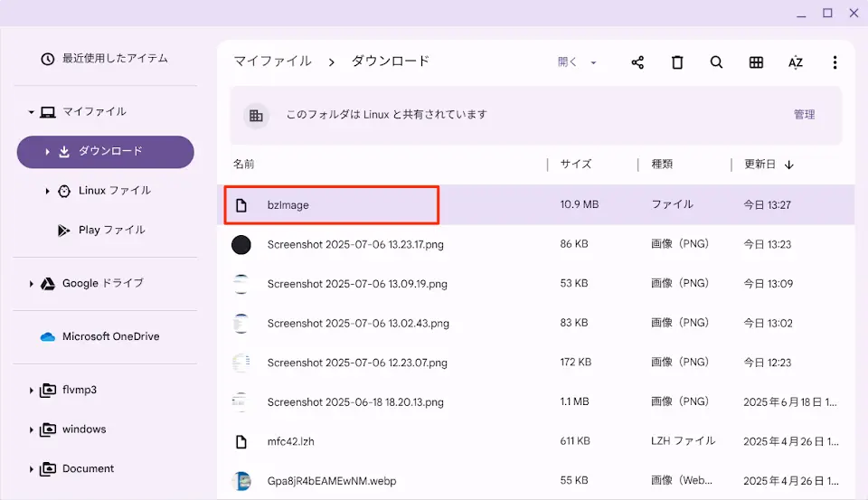Sort by the 名前 column header
868x500 pixels.
tap(243, 164)
